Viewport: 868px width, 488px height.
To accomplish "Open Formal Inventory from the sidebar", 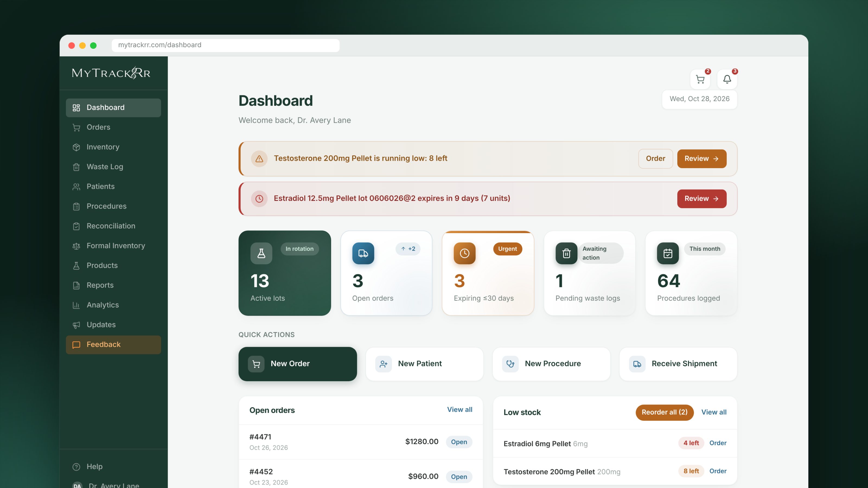I will 113,246.
